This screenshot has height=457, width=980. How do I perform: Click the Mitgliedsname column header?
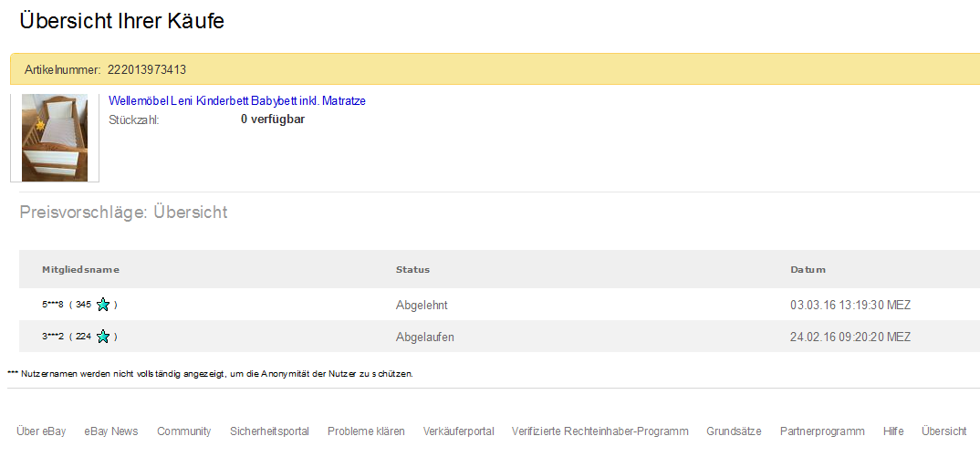point(80,269)
